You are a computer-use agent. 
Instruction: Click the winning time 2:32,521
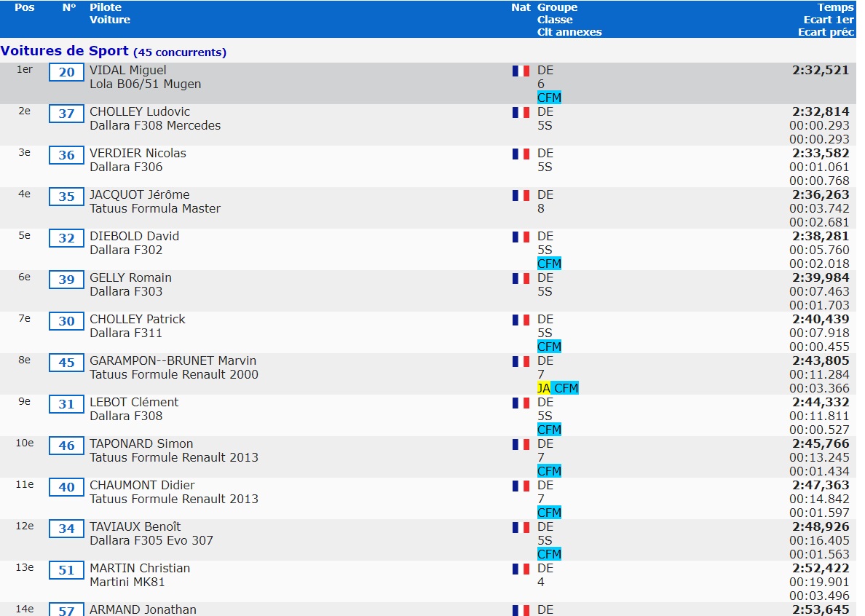coord(821,70)
